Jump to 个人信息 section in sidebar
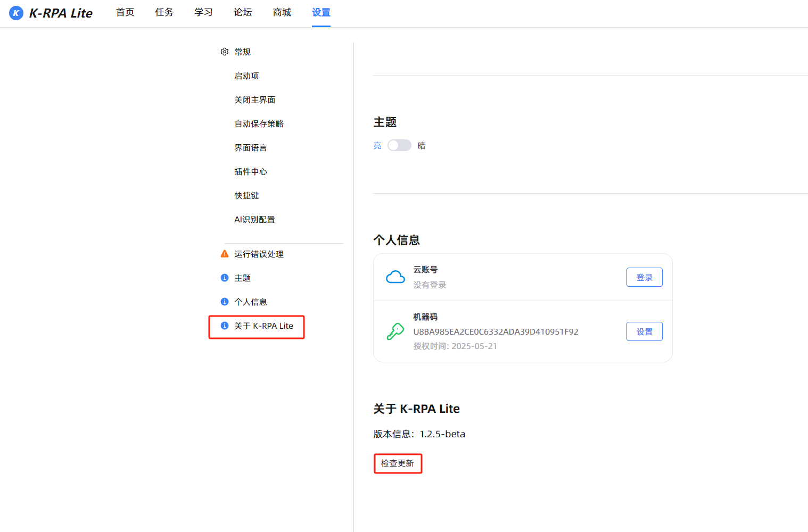The height and width of the screenshot is (532, 808). 251,302
